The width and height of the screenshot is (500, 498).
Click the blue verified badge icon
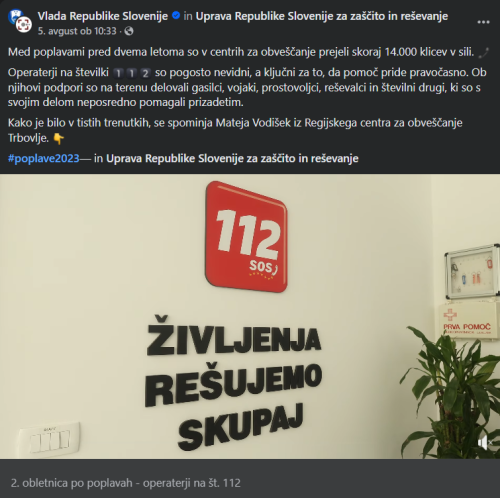(176, 16)
